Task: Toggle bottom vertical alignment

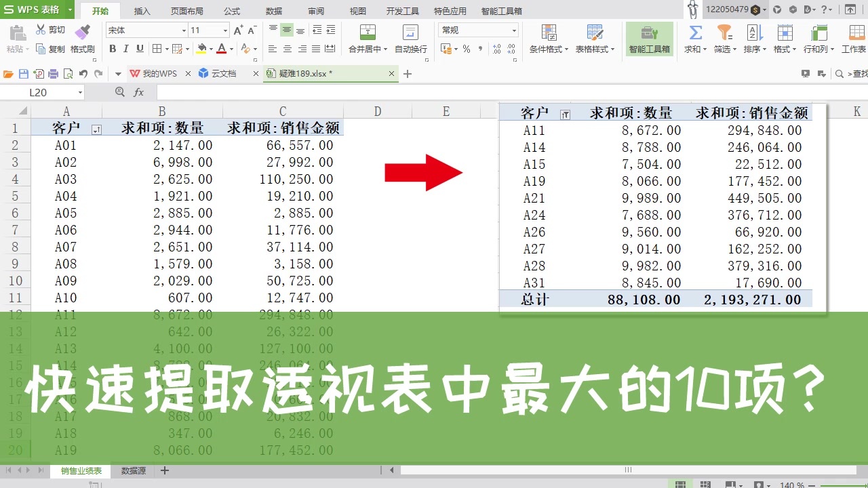Action: 301,30
